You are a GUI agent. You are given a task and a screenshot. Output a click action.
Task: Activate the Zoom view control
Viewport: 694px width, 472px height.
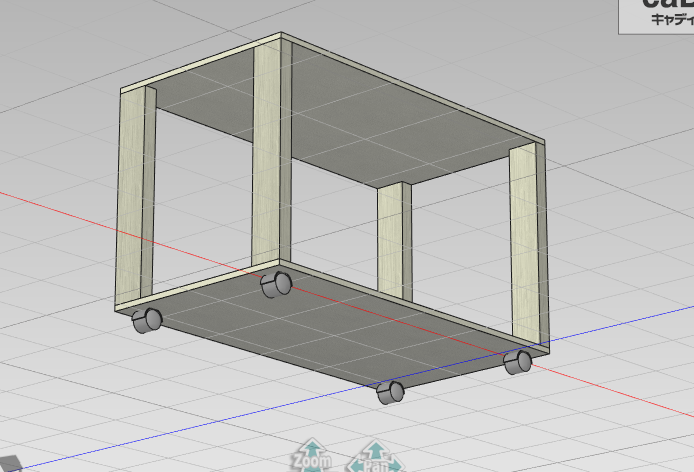point(312,456)
